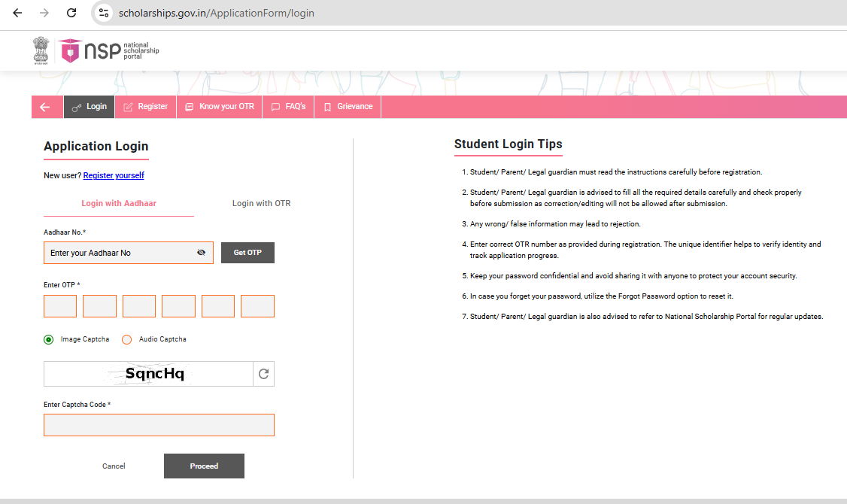Click the scholarships.gov.in address bar URL
The image size is (847, 504).
[216, 13]
